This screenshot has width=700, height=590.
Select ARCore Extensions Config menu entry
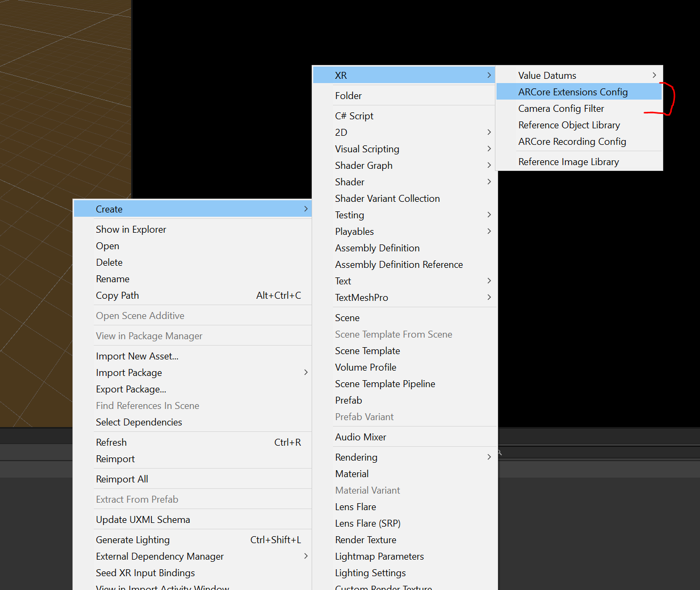pos(573,92)
